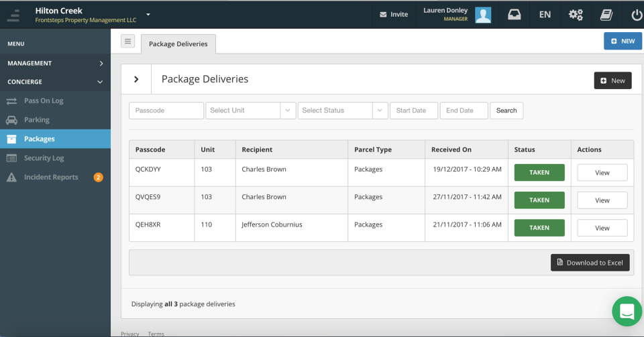Select Parking in the sidebar
Image resolution: width=644 pixels, height=337 pixels.
pyautogui.click(x=37, y=120)
